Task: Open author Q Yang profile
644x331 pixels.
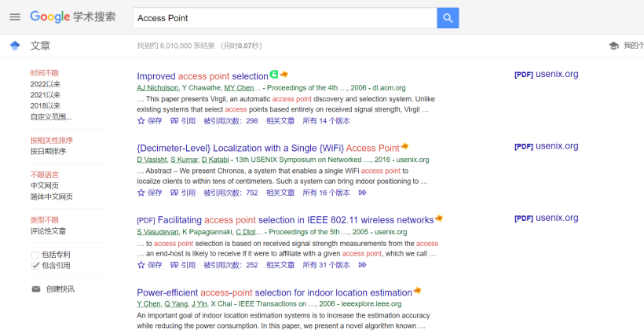Action: click(x=176, y=303)
